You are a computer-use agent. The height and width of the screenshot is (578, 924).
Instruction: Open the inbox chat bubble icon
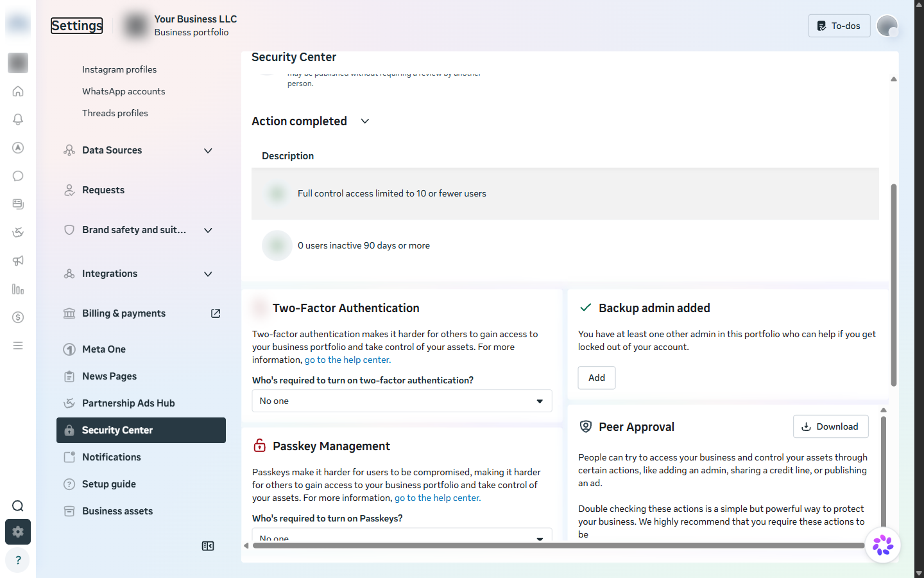pos(18,176)
